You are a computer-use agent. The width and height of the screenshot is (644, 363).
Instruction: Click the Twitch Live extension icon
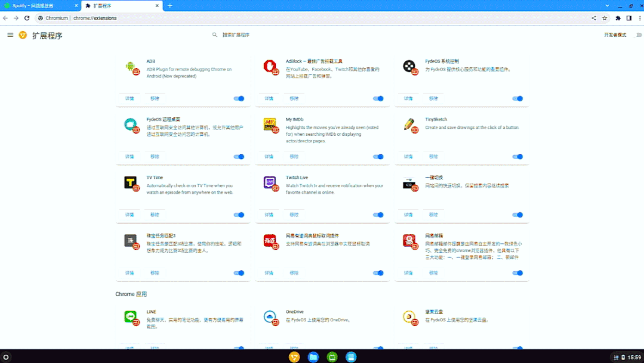[x=270, y=182]
